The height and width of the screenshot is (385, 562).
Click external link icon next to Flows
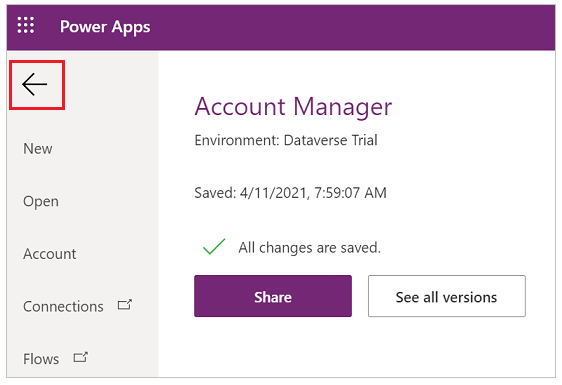(x=80, y=357)
